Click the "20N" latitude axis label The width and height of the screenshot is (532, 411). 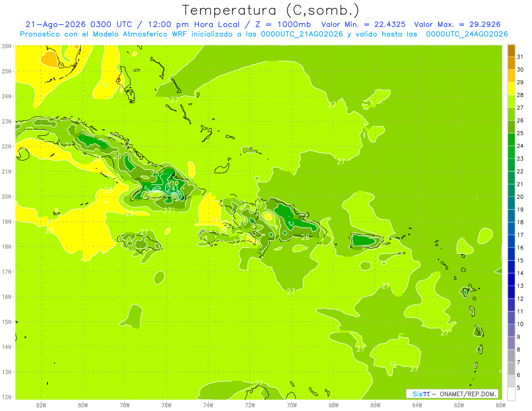6,196
